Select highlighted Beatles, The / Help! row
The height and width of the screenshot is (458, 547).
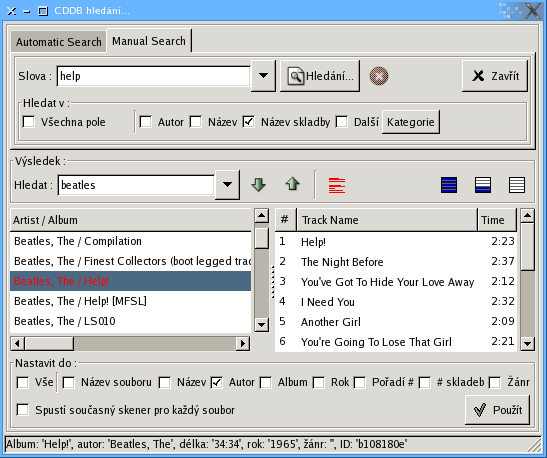click(130, 281)
